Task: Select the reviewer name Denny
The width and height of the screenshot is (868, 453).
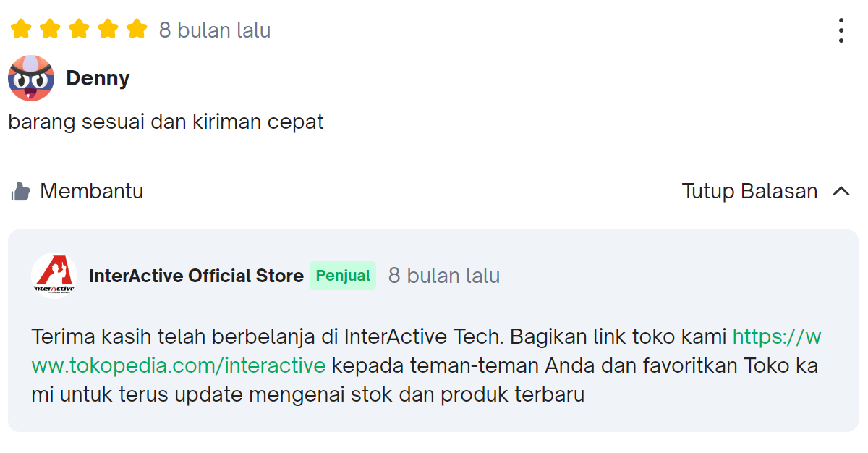Action: 98,78
